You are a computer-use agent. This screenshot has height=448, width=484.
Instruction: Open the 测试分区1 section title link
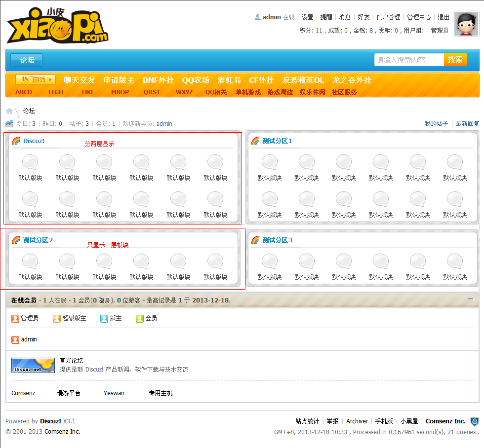pyautogui.click(x=277, y=141)
